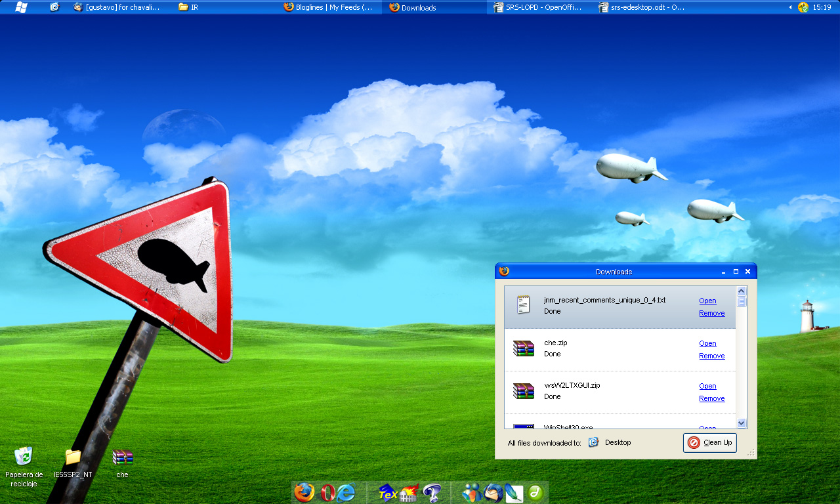Select the che archive icon on desktop

[122, 463]
